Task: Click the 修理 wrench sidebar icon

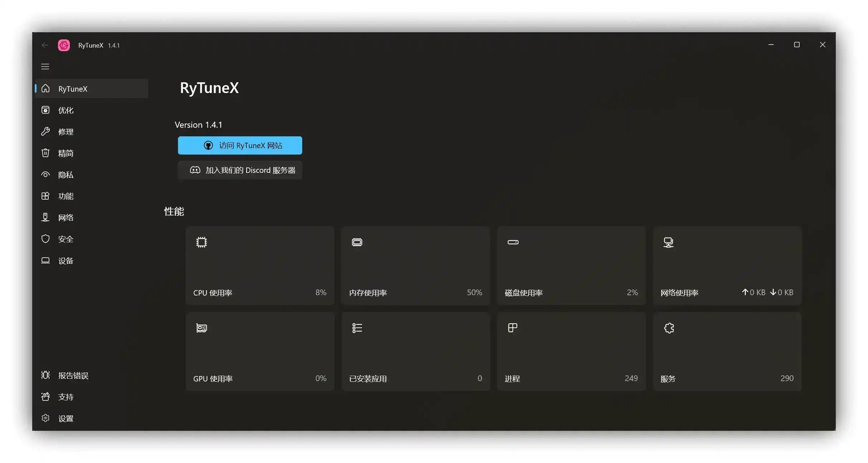Action: pos(45,131)
